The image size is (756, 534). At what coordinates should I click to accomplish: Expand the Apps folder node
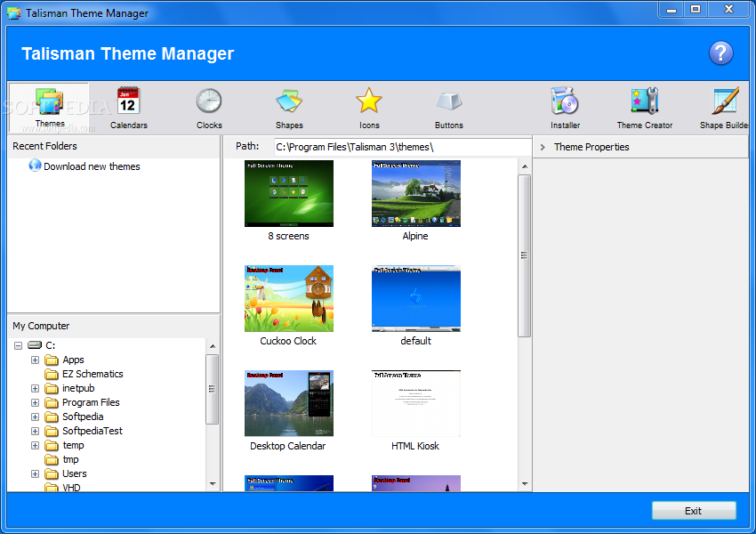click(x=36, y=360)
